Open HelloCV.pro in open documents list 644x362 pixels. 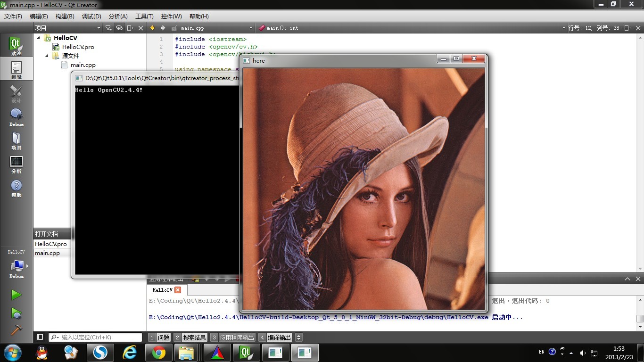[51, 244]
